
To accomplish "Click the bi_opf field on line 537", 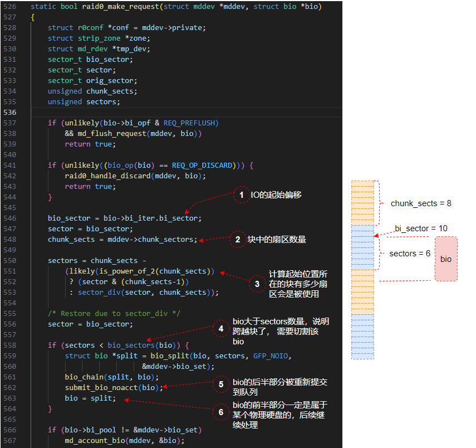I will click(x=138, y=123).
